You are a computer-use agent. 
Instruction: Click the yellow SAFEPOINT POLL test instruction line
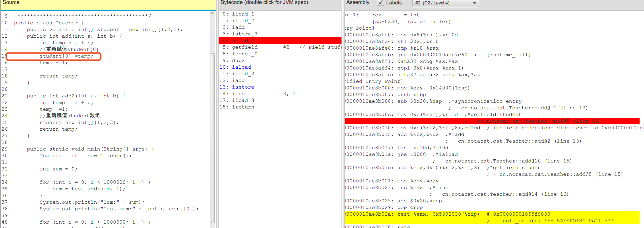(x=438, y=214)
